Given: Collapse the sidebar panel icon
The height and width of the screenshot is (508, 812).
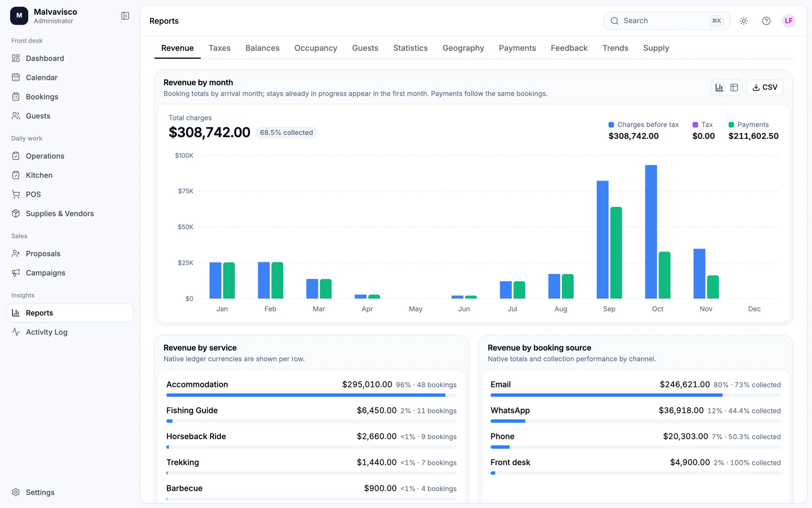Looking at the screenshot, I should coord(125,16).
